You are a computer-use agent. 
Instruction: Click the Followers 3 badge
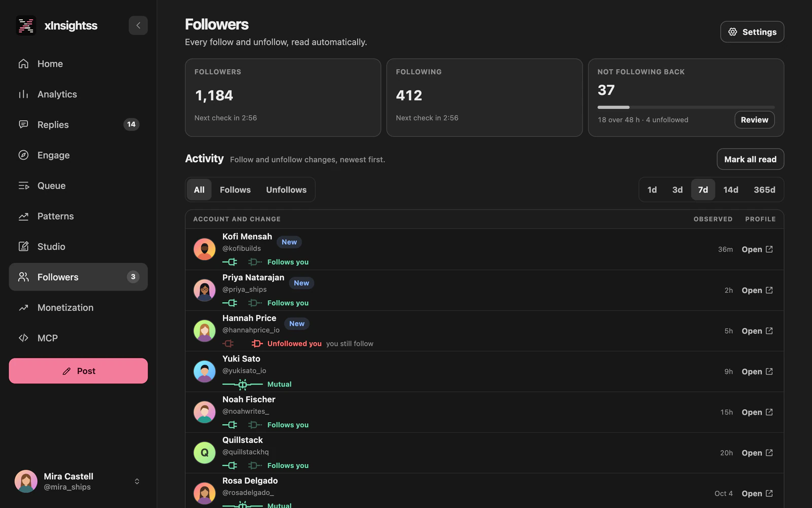133,277
